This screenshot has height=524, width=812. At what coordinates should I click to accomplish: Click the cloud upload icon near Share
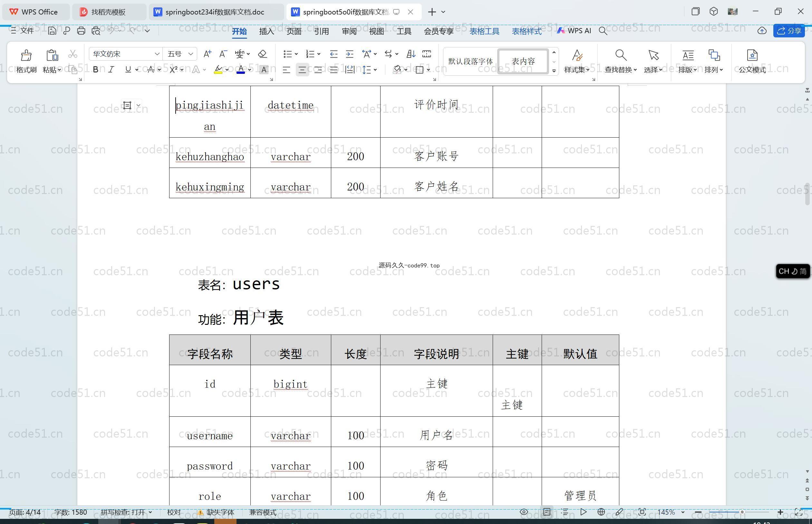(x=762, y=31)
